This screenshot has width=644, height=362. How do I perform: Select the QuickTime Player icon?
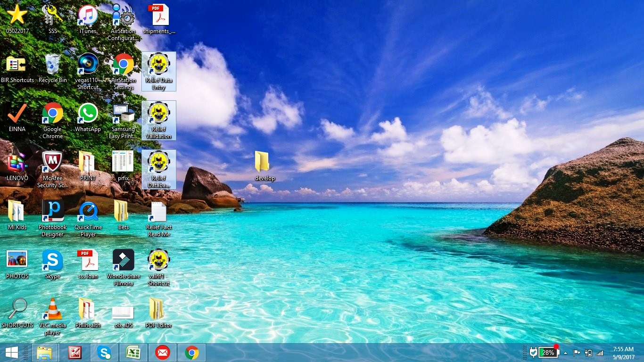(88, 219)
